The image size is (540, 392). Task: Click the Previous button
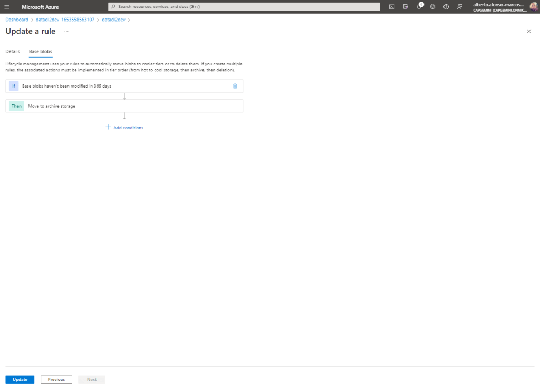[56, 379]
